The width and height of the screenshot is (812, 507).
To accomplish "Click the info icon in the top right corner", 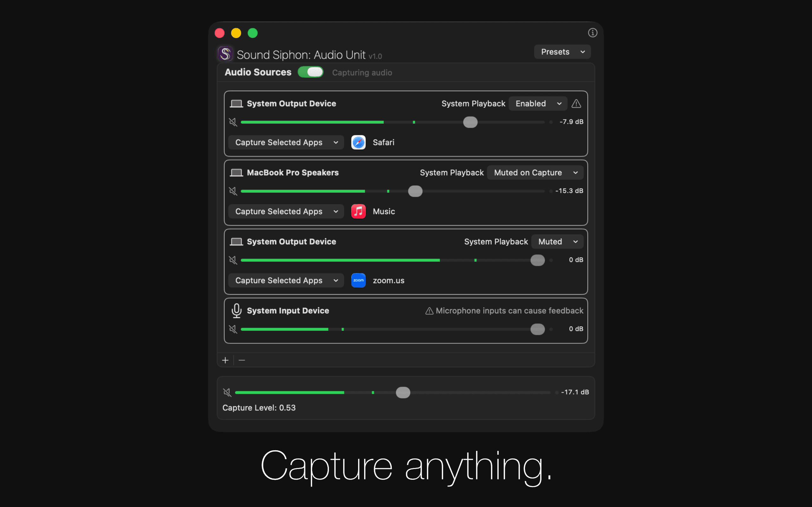I will coord(592,33).
